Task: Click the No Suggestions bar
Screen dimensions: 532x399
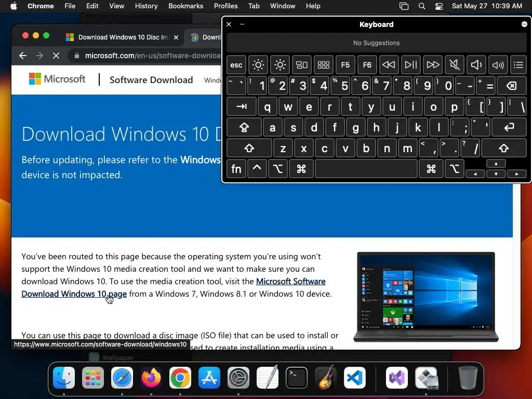Action: click(376, 43)
